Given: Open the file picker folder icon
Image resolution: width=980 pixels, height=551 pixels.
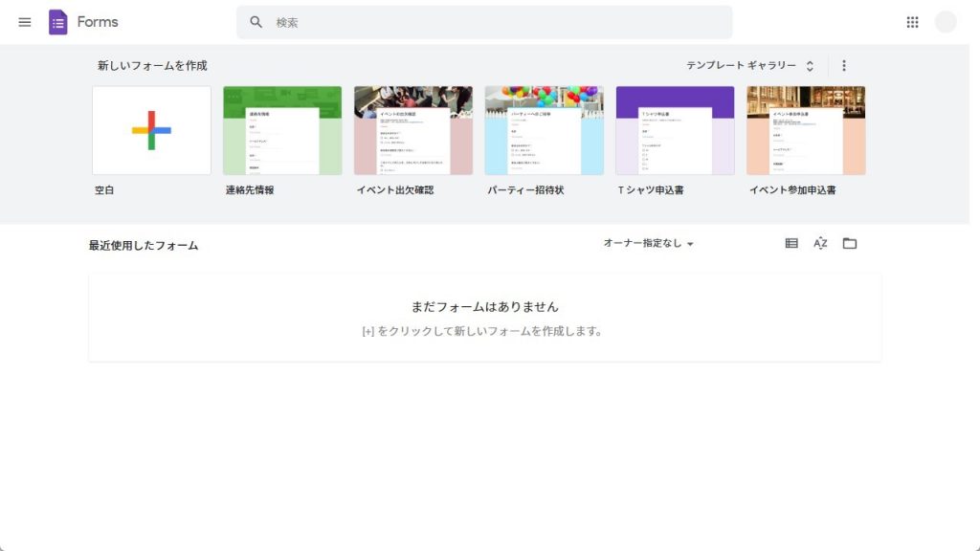Looking at the screenshot, I should click(850, 243).
